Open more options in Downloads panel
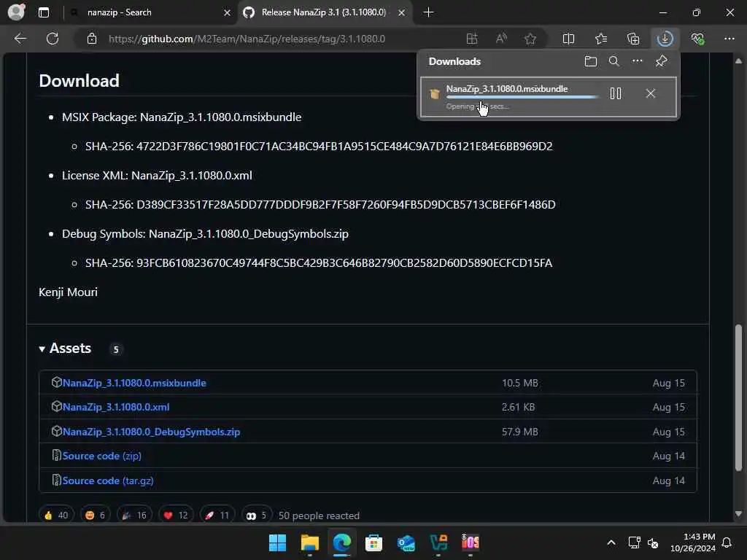Image resolution: width=747 pixels, height=560 pixels. [637, 61]
